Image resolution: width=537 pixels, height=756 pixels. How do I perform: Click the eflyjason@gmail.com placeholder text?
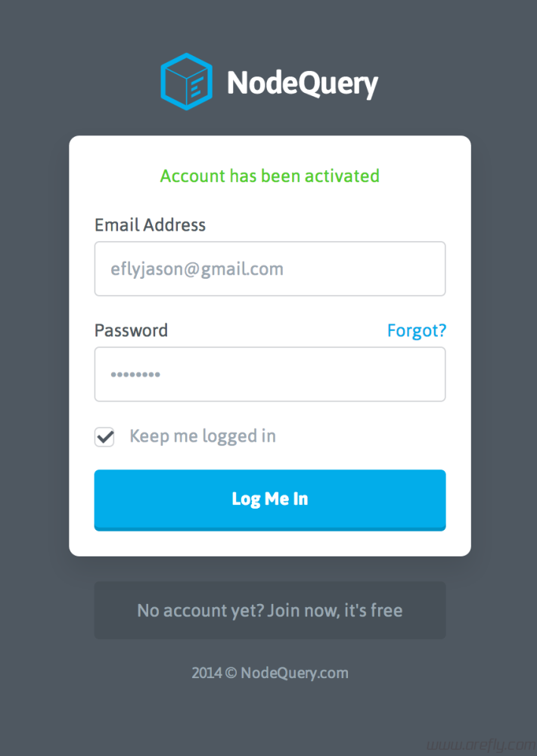coord(197,268)
